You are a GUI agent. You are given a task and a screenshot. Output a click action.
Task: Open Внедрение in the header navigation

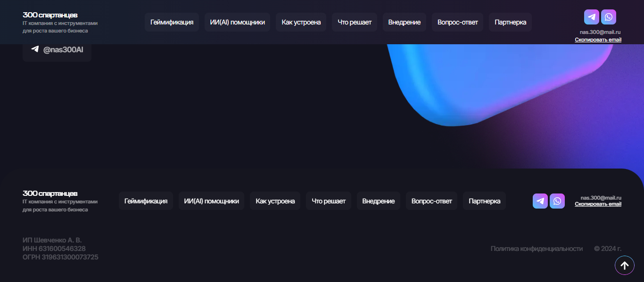click(x=405, y=22)
